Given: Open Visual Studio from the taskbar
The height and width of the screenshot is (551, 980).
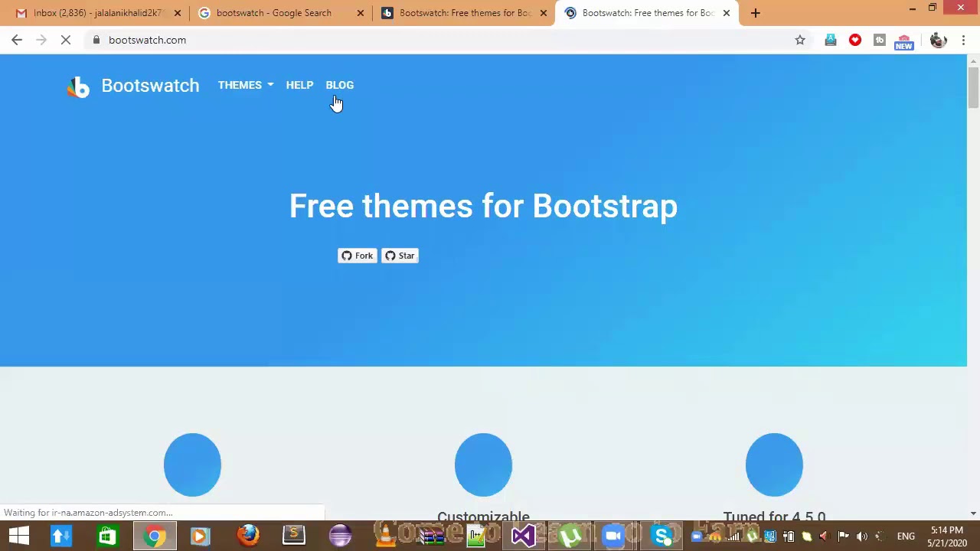Looking at the screenshot, I should pyautogui.click(x=524, y=536).
